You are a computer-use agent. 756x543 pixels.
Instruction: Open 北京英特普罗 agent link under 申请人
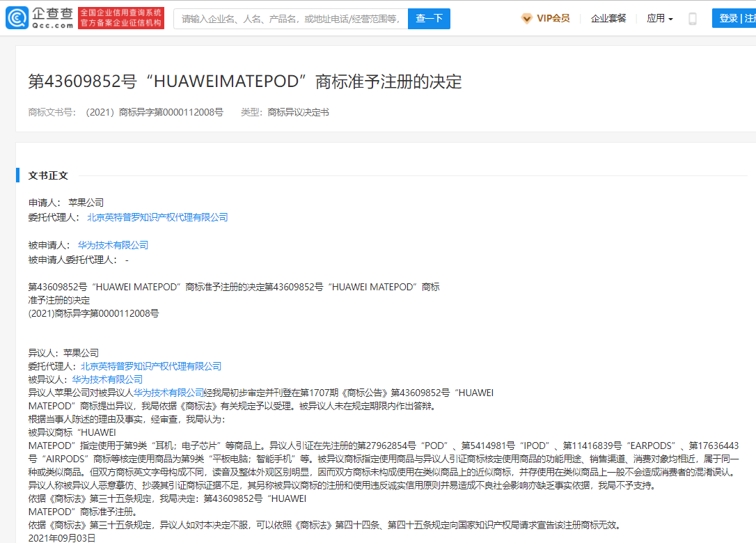(157, 217)
